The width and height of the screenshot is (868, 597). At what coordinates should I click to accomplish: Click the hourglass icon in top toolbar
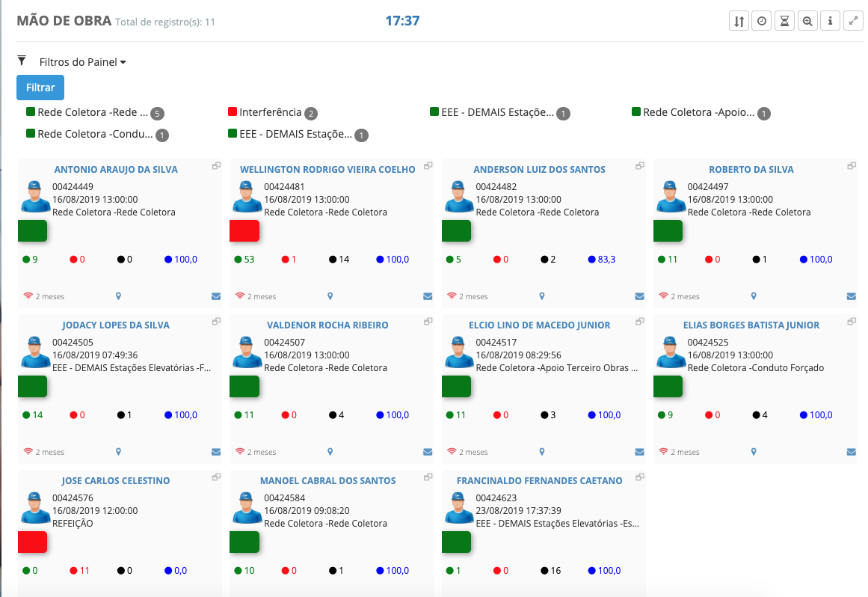tap(784, 22)
